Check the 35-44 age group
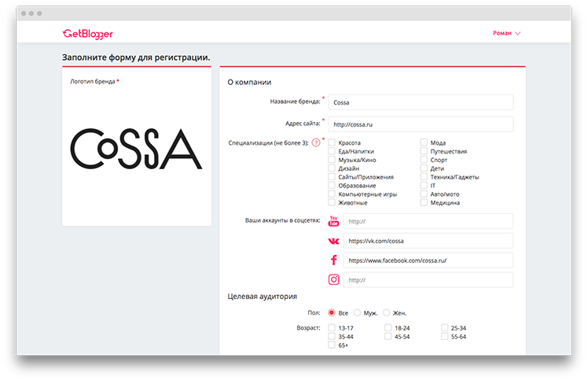588x384 pixels. point(332,336)
